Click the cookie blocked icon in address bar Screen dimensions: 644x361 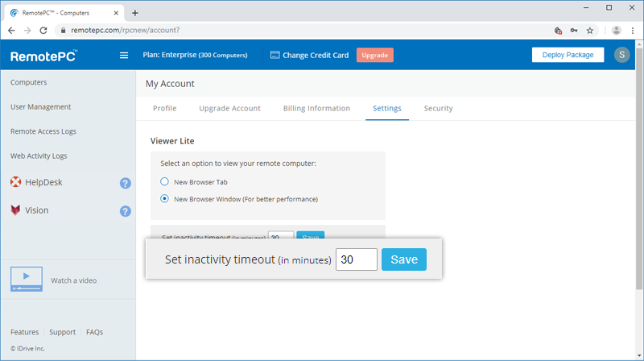pos(558,31)
